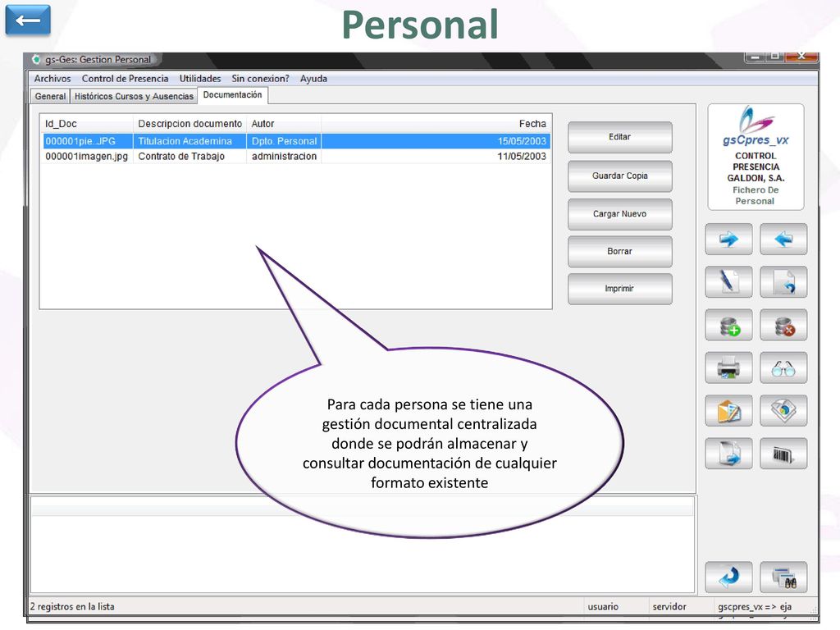Select the Documentación tab
The image size is (840, 630).
pos(232,95)
